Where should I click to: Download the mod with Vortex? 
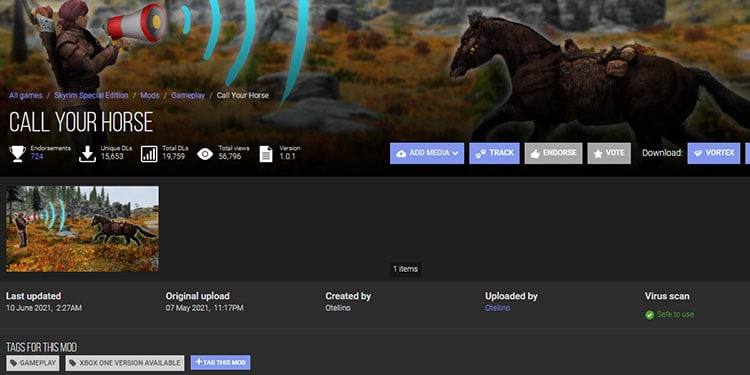coord(713,153)
